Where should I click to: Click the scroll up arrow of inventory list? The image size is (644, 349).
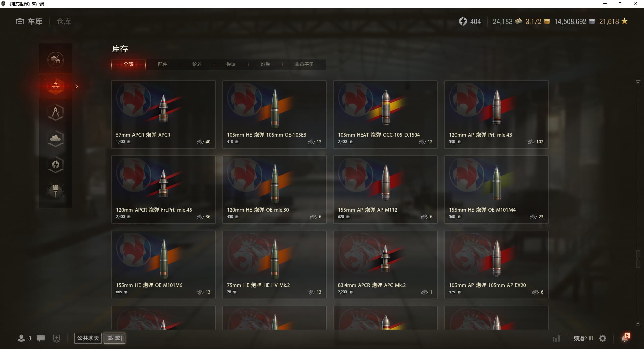click(638, 82)
